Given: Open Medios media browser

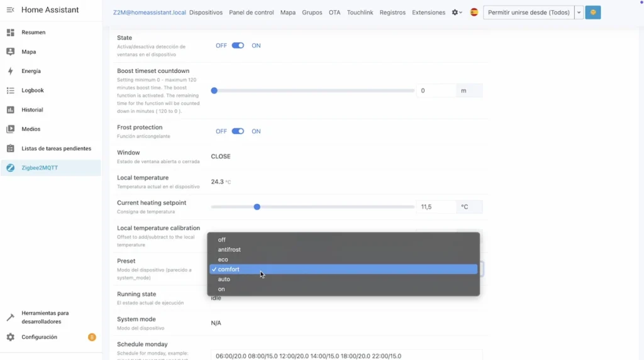Looking at the screenshot, I should pyautogui.click(x=31, y=129).
